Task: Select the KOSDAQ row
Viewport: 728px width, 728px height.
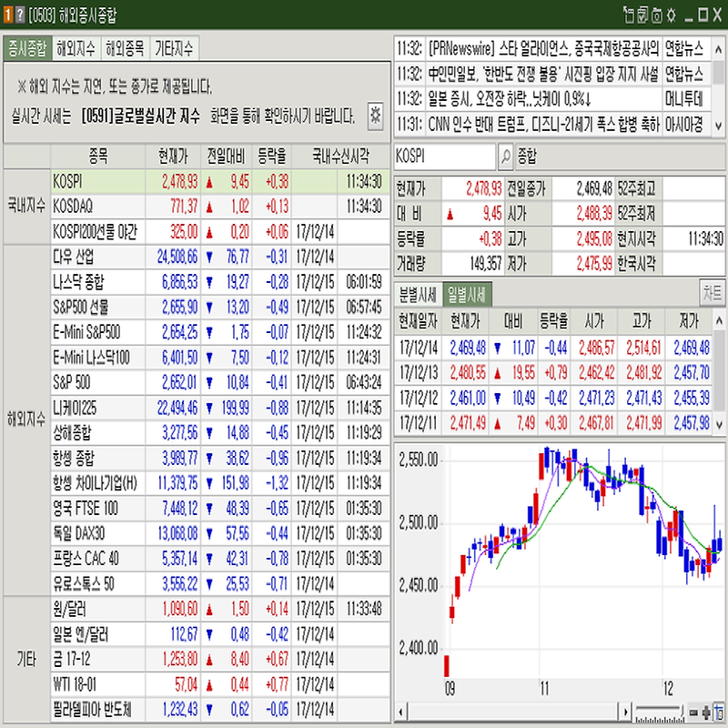Action: coord(220,207)
